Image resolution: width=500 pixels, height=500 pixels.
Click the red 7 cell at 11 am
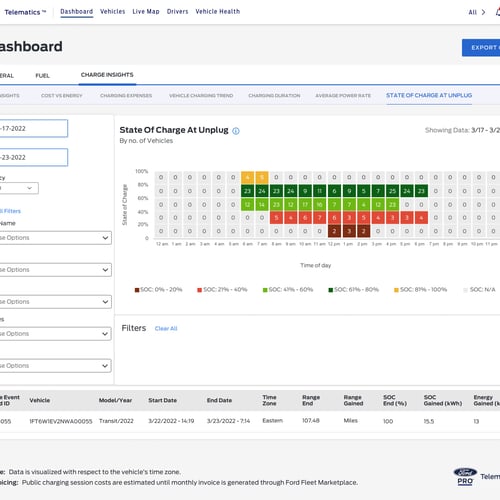pyautogui.click(x=319, y=218)
